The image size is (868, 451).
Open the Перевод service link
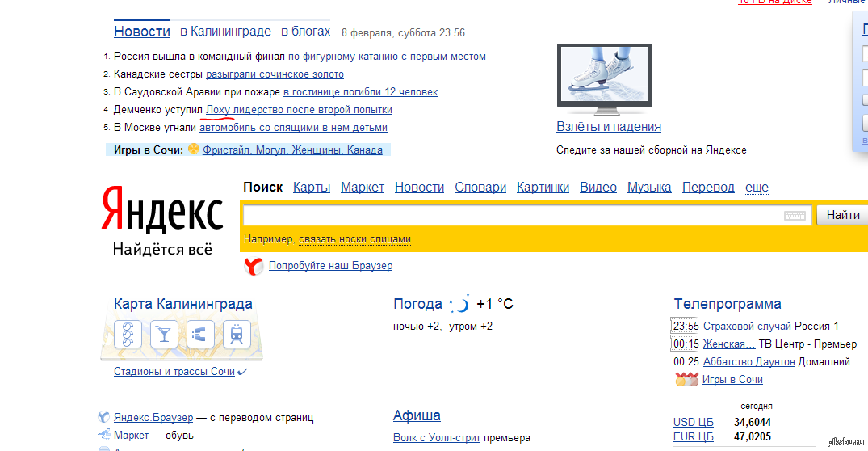[x=709, y=188]
